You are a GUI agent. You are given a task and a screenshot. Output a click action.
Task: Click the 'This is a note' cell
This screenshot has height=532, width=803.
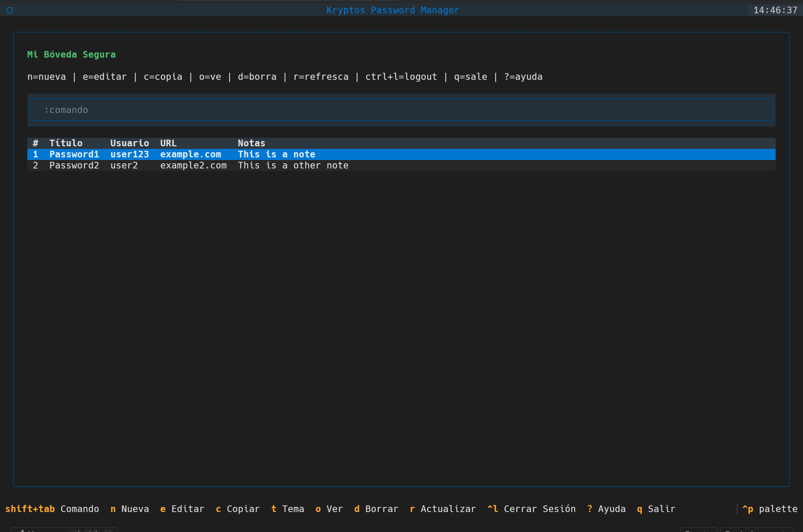pyautogui.click(x=276, y=154)
